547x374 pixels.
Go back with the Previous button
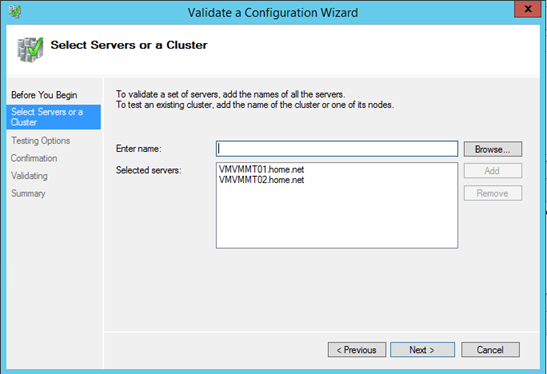[x=357, y=350]
